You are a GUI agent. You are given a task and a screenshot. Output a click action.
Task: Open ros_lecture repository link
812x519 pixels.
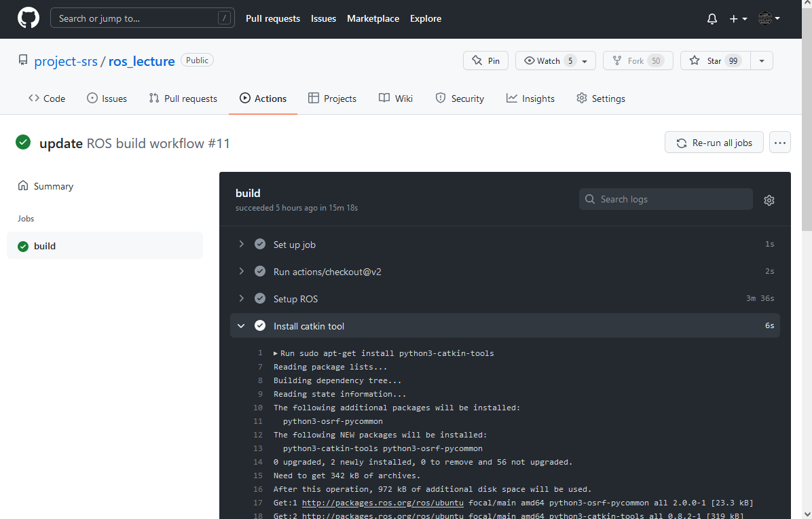click(x=141, y=61)
